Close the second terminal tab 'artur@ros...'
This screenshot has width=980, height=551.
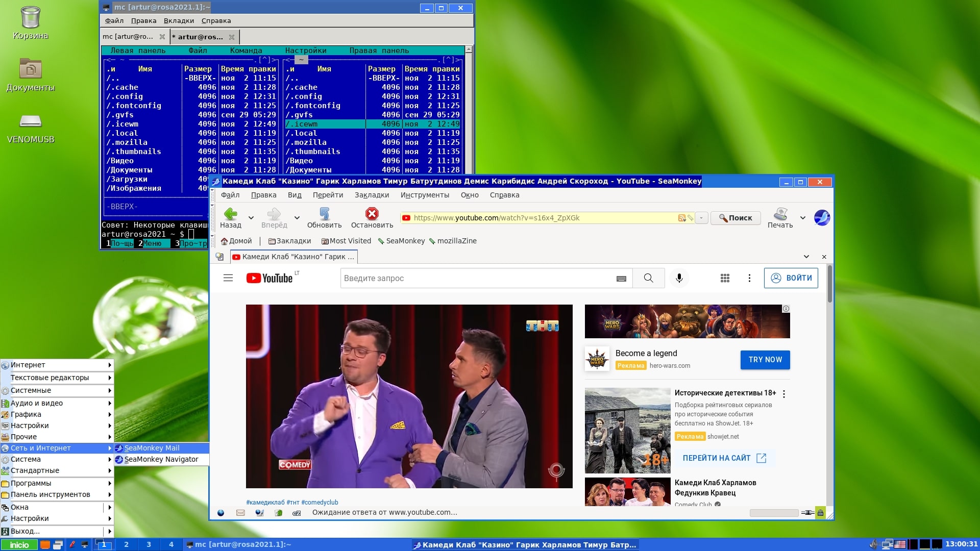[x=232, y=37]
